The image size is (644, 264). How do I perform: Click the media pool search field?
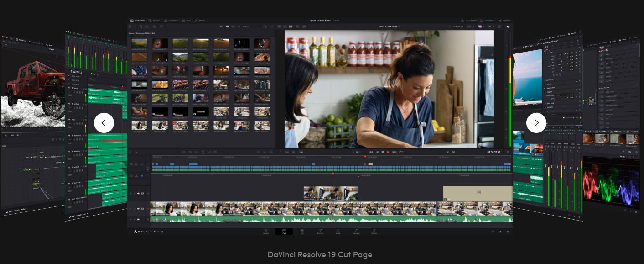point(252,26)
